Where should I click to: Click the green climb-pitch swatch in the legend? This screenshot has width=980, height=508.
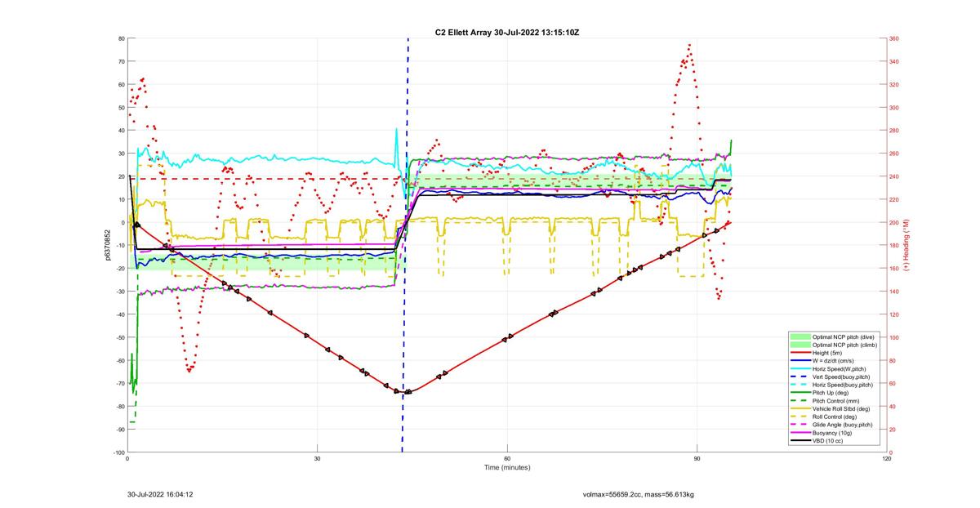point(800,345)
